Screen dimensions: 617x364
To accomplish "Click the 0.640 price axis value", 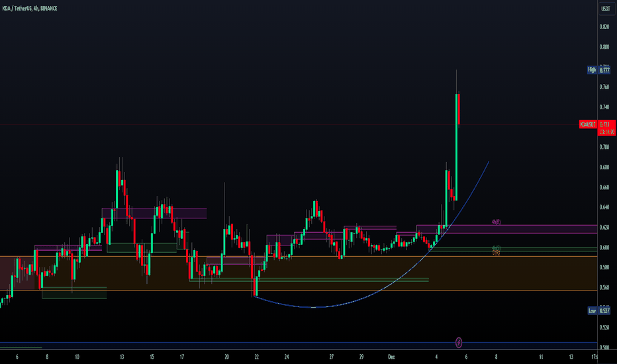I will pos(604,207).
